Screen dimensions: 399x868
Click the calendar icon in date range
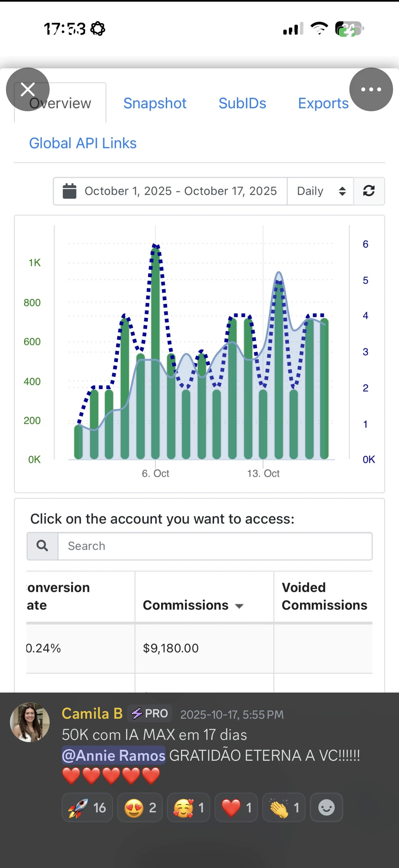pos(70,191)
